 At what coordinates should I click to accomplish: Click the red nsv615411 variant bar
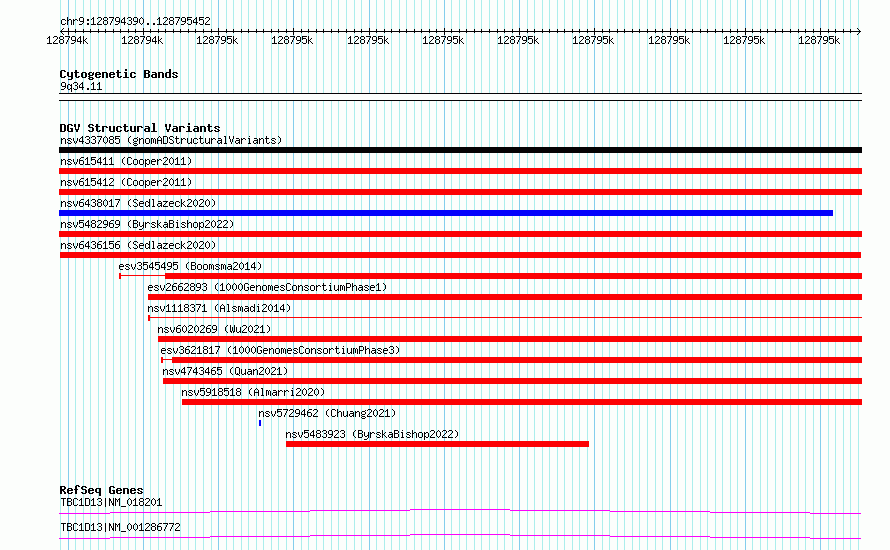tap(460, 171)
